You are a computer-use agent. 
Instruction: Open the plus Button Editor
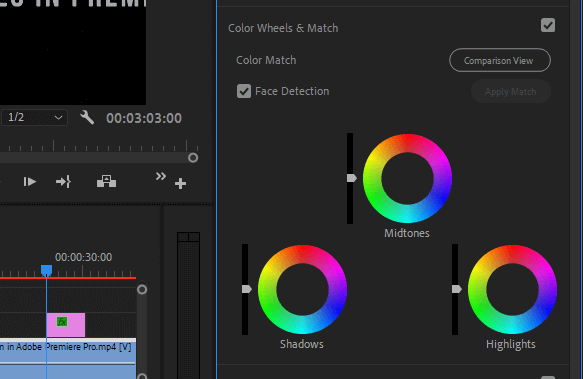(x=180, y=183)
